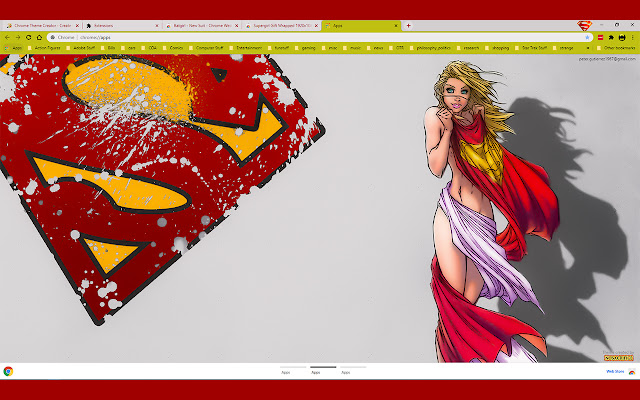Open the OTR bookmark folder
The image size is (640, 400).
tap(397, 48)
